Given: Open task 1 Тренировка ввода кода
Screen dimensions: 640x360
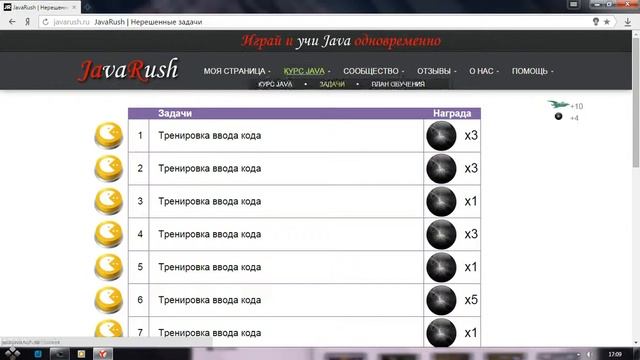Looking at the screenshot, I should (209, 136).
